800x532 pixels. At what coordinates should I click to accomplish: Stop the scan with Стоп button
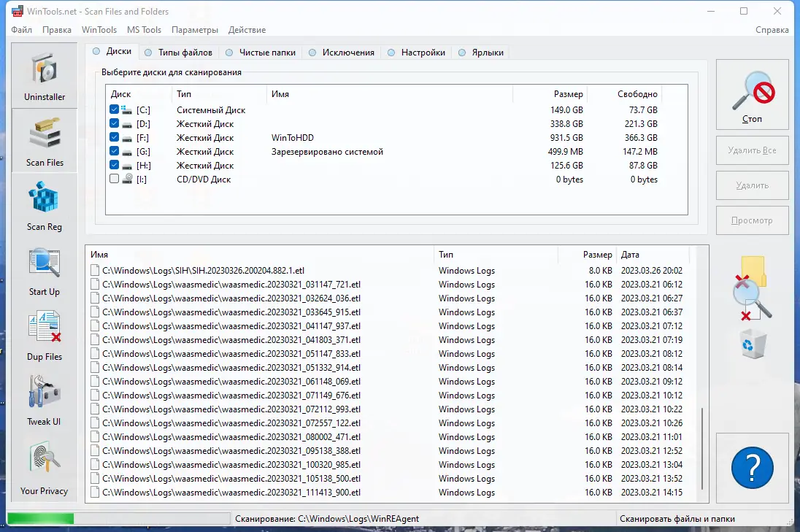point(752,94)
